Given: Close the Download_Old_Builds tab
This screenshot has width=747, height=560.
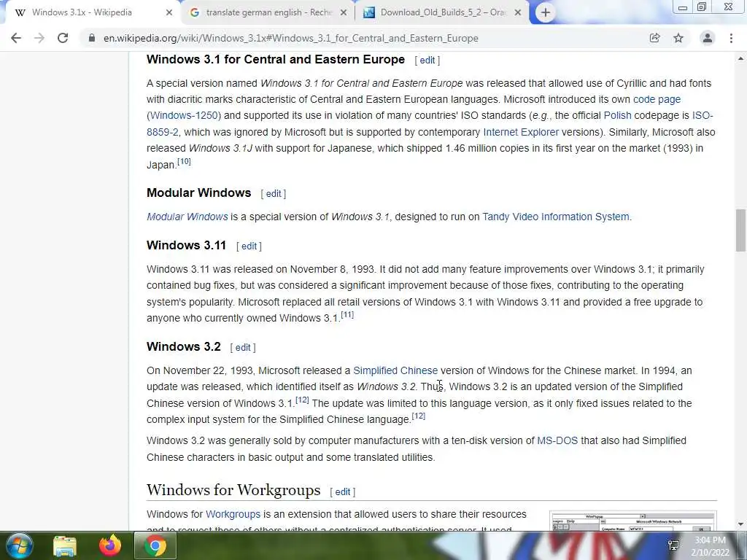Looking at the screenshot, I should pyautogui.click(x=518, y=12).
